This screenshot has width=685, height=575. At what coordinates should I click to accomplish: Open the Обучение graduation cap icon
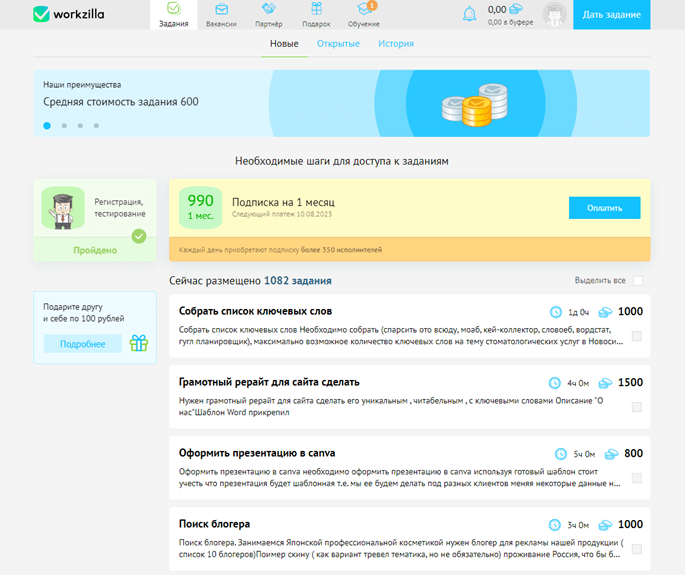pos(363,8)
